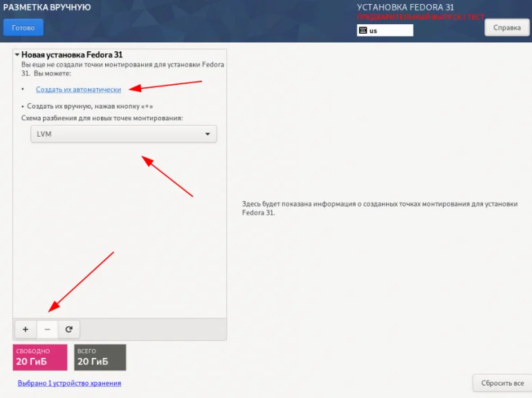Click the Сбросить все button
Image resolution: width=532 pixels, height=398 pixels.
[502, 383]
